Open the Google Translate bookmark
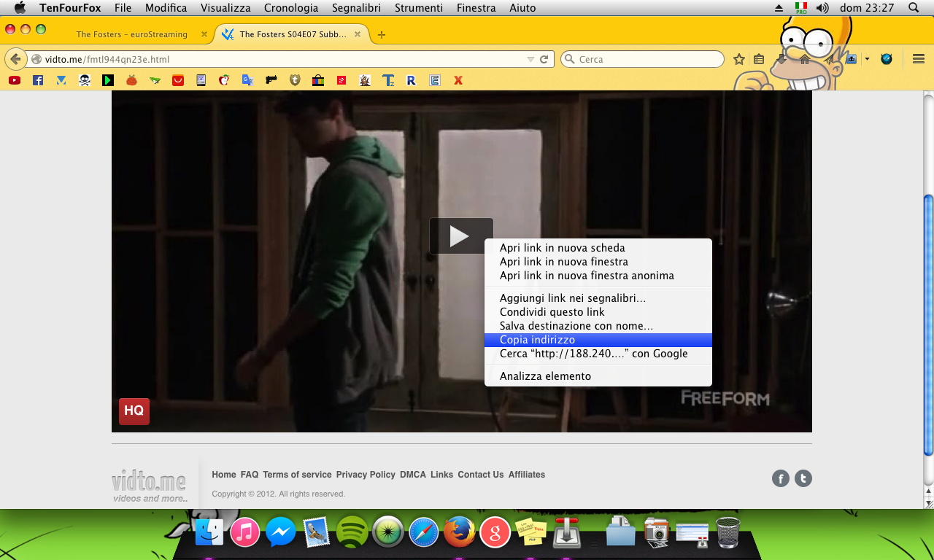 click(248, 80)
